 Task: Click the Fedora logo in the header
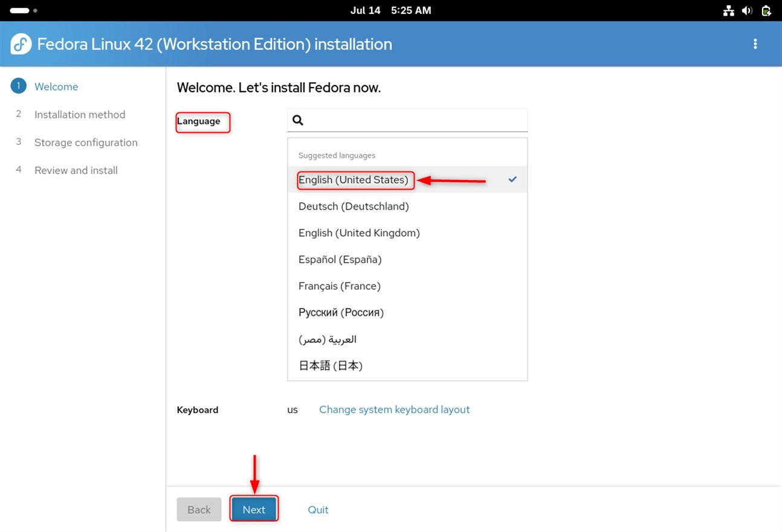(21, 44)
